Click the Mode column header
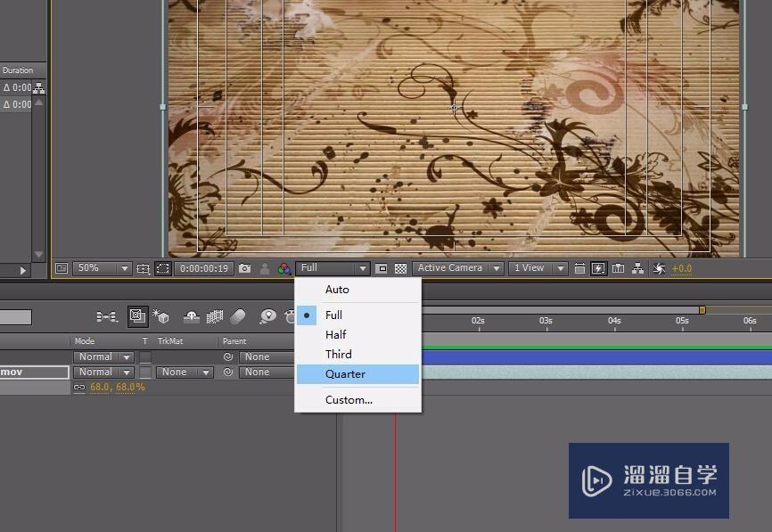 click(85, 341)
